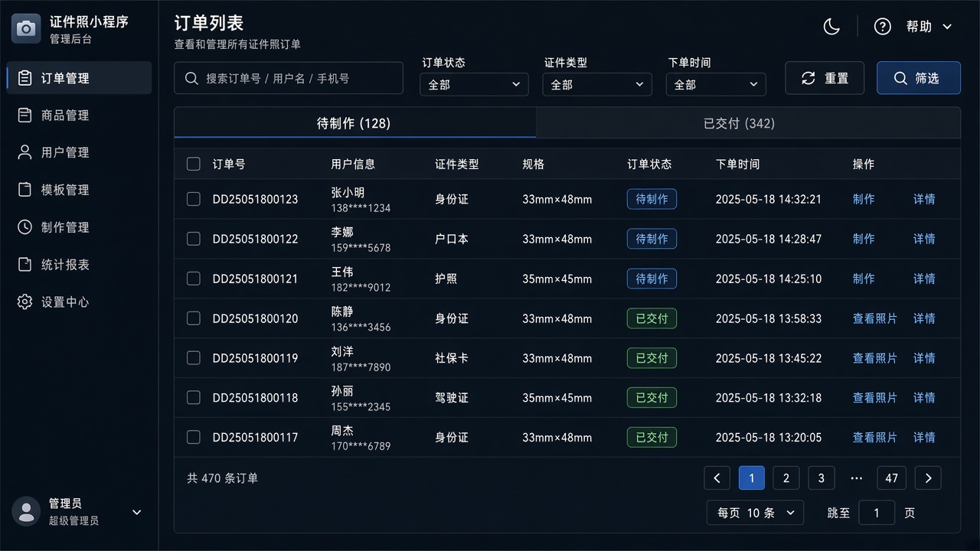Open 详情 for order DD25051800117

(x=924, y=438)
